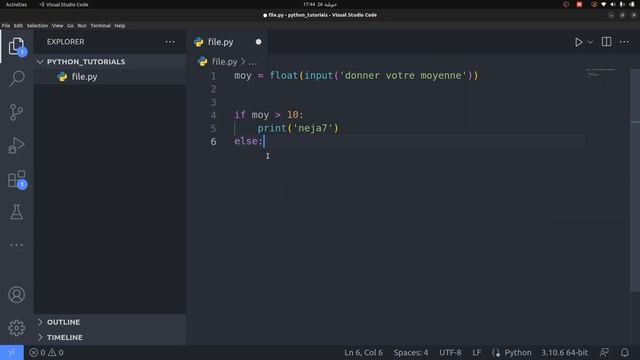Open the Accounts menu icon
640x360 pixels.
[x=17, y=295]
